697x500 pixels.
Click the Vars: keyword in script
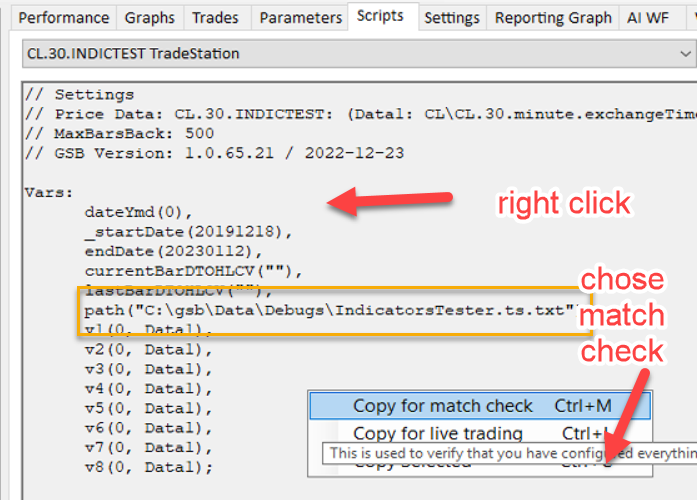tap(49, 192)
